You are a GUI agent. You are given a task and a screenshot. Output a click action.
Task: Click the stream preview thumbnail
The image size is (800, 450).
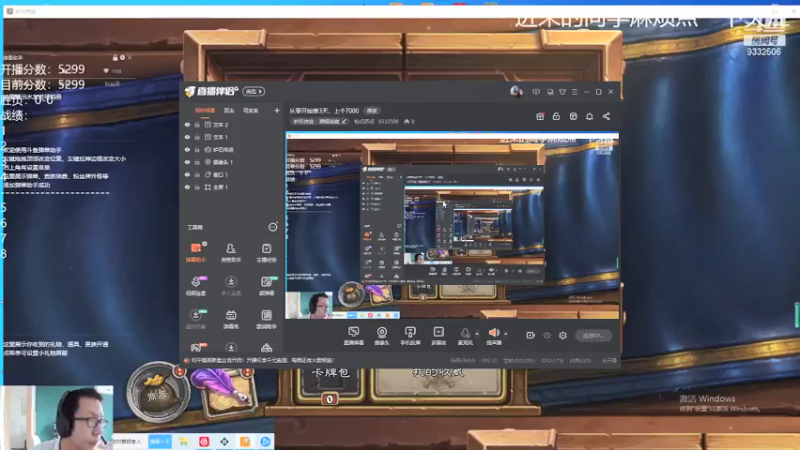click(x=452, y=226)
